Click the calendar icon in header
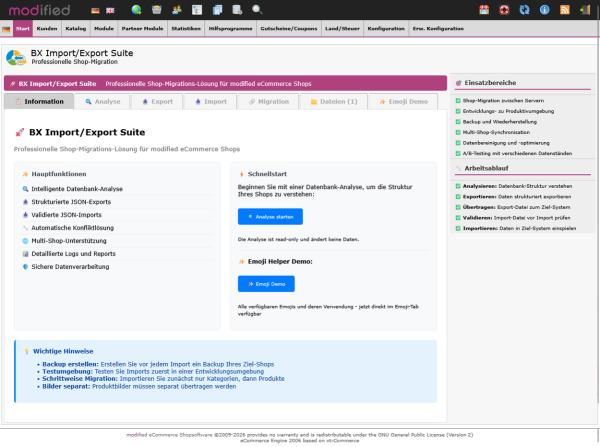The width and height of the screenshot is (600, 447). click(x=485, y=10)
